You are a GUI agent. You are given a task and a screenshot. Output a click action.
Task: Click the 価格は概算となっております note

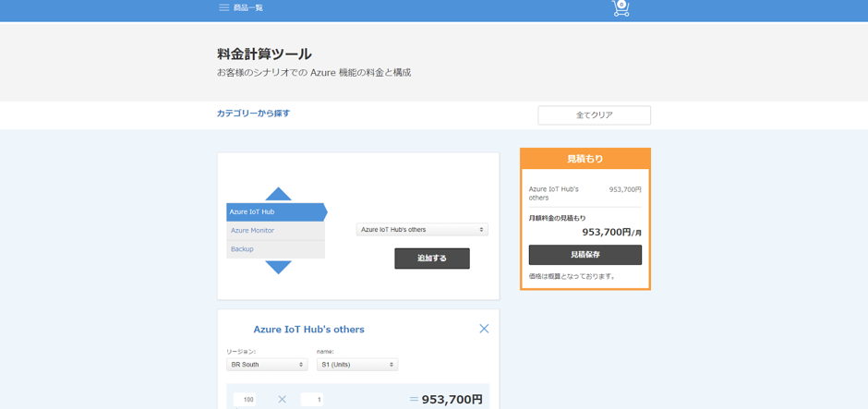(572, 276)
